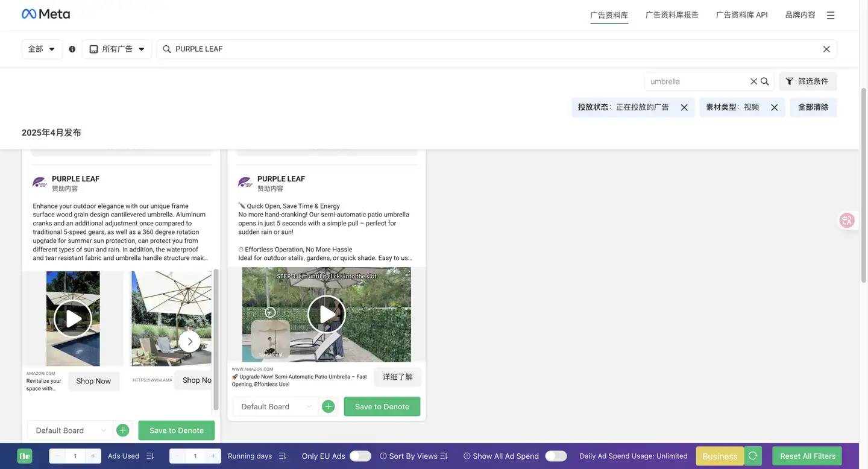The image size is (868, 469).
Task: Click Save to Denote on second card
Action: tap(382, 406)
